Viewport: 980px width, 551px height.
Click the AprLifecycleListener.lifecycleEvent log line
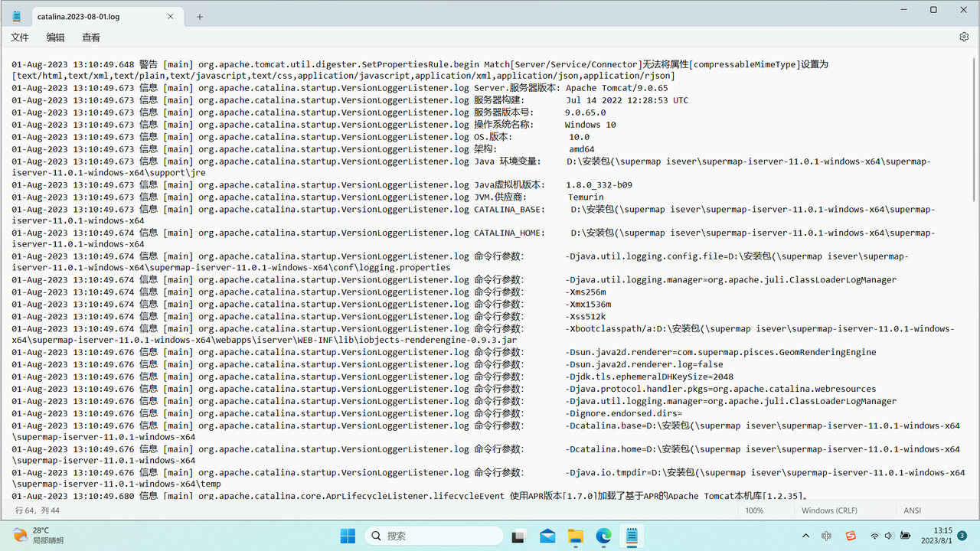coord(410,496)
